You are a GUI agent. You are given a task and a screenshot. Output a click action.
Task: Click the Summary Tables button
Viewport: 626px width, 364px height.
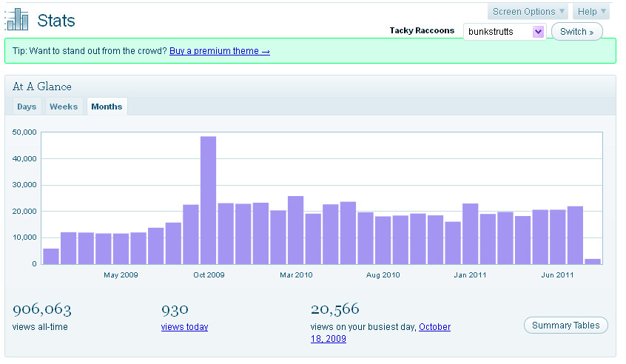point(566,326)
